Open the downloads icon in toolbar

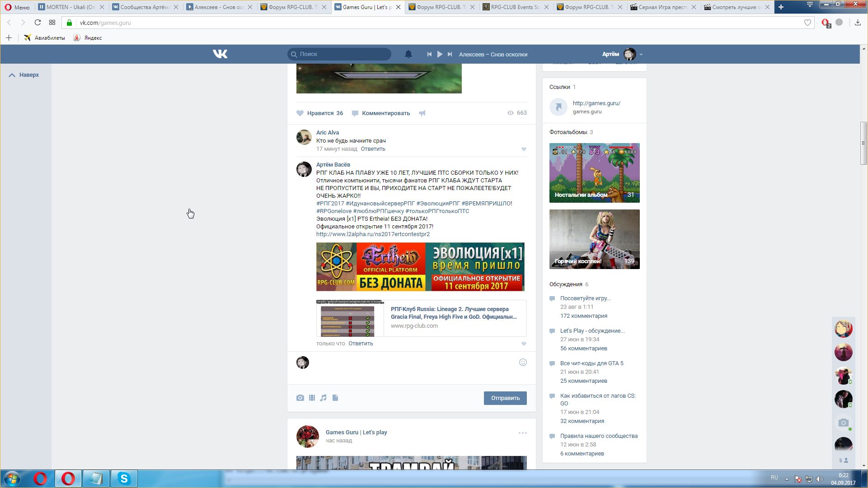coord(858,23)
